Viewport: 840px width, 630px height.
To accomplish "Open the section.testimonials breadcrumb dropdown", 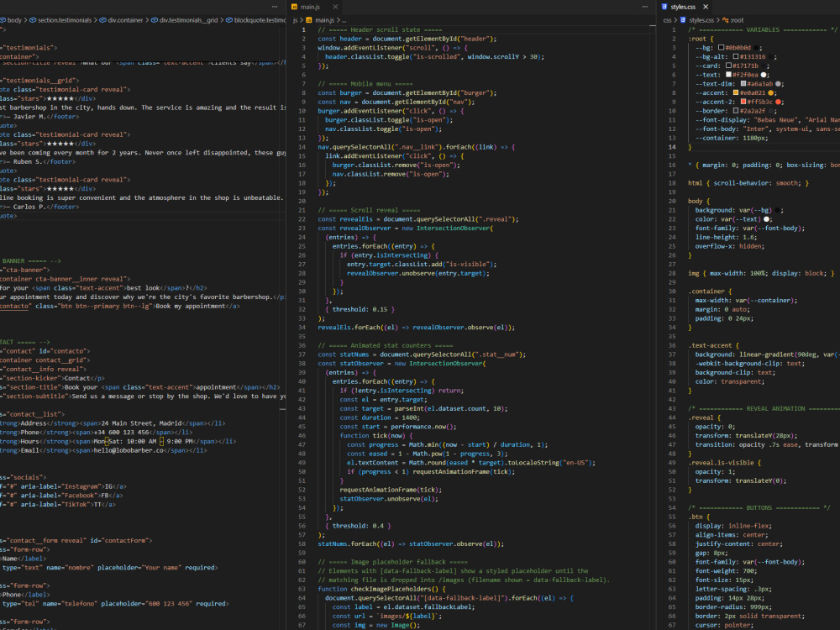I will (65, 20).
